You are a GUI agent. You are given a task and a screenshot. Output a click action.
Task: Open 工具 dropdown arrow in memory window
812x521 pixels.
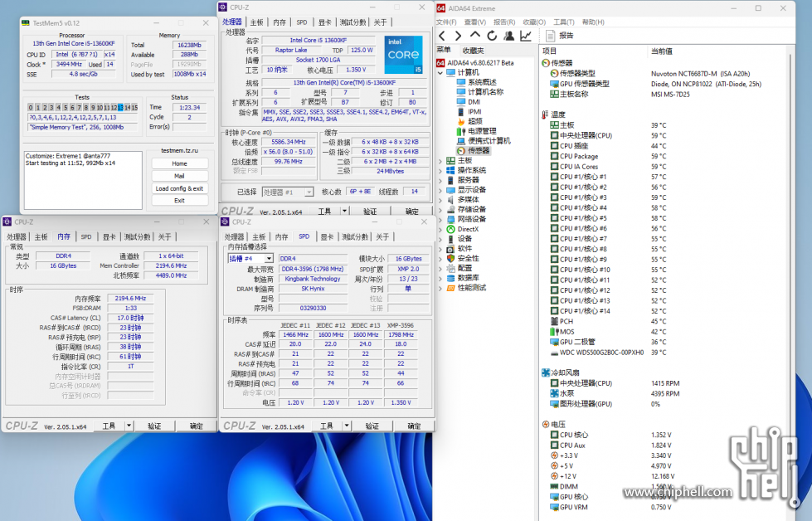pyautogui.click(x=129, y=426)
